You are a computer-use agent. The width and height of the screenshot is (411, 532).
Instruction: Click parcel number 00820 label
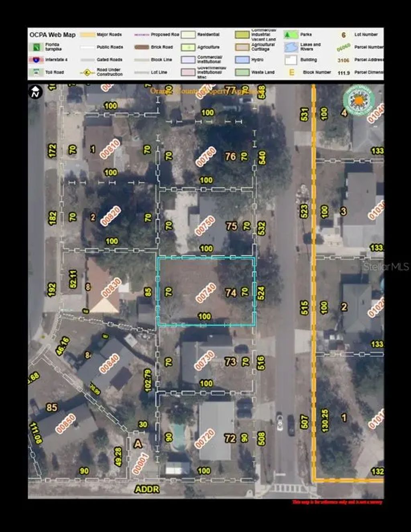point(111,216)
